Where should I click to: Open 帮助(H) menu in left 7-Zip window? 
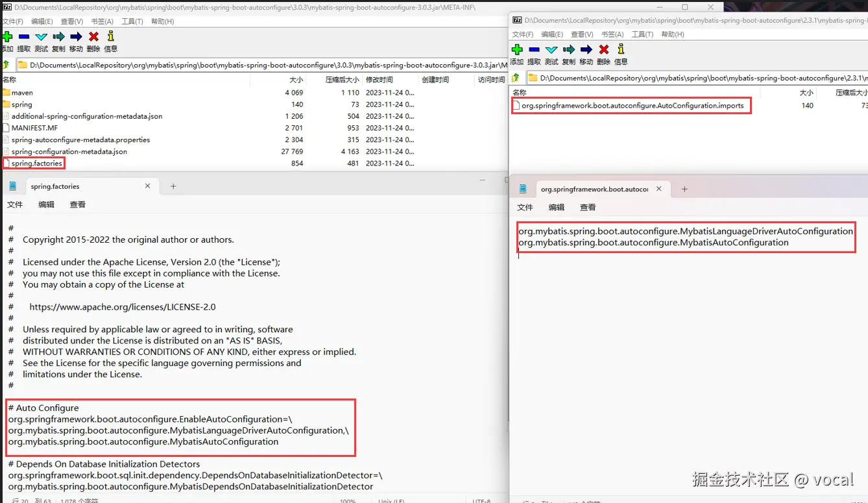click(162, 21)
